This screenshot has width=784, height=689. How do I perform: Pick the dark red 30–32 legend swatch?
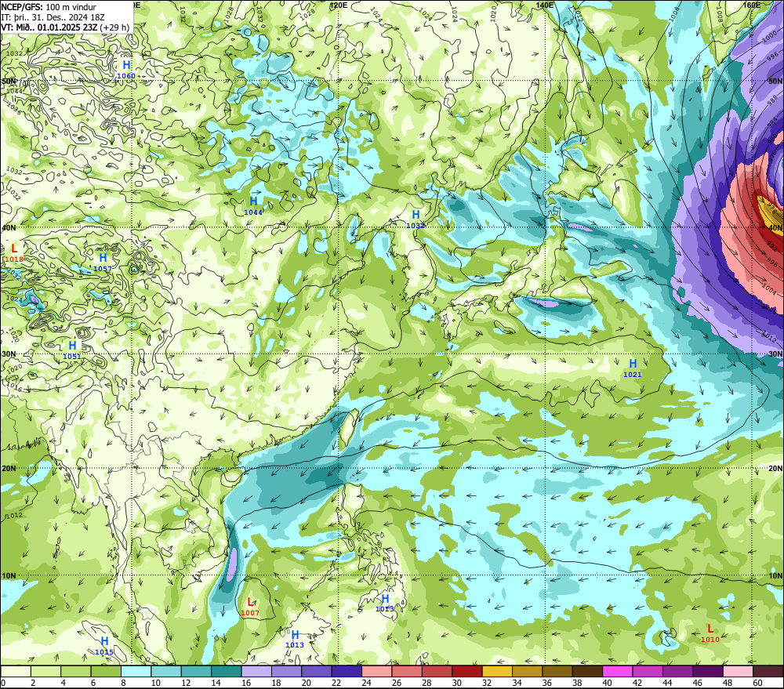(467, 671)
